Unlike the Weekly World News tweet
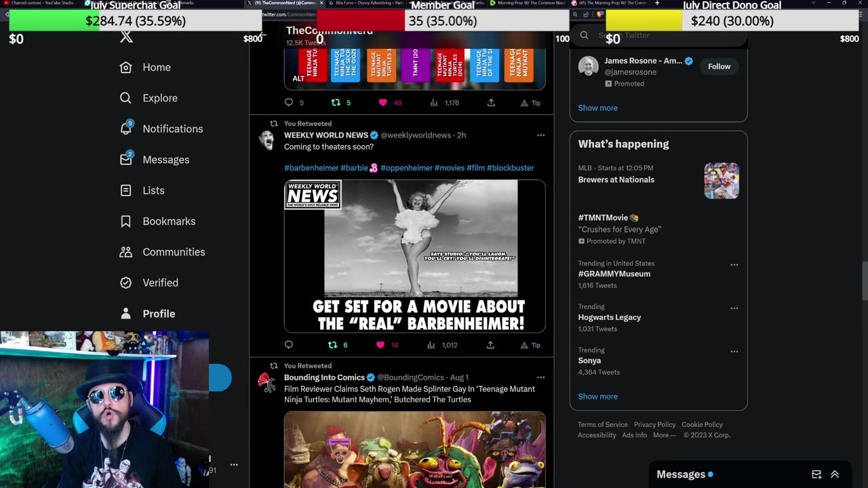The width and height of the screenshot is (868, 488). click(x=380, y=345)
